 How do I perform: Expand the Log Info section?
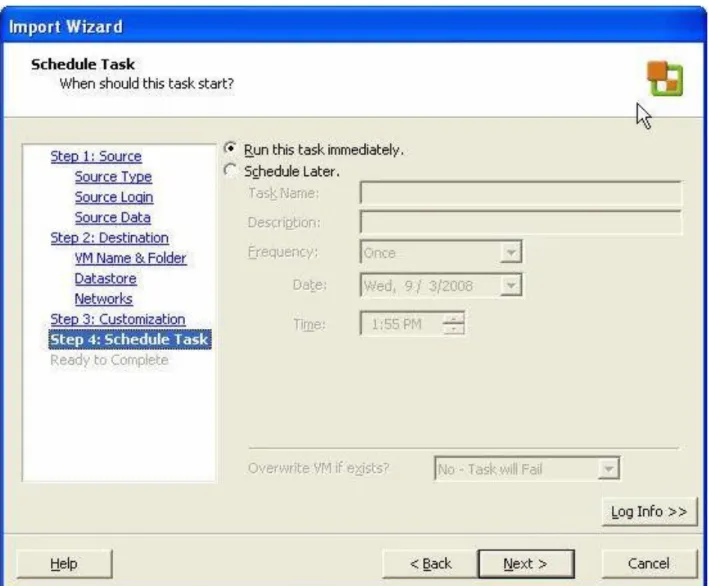point(649,512)
